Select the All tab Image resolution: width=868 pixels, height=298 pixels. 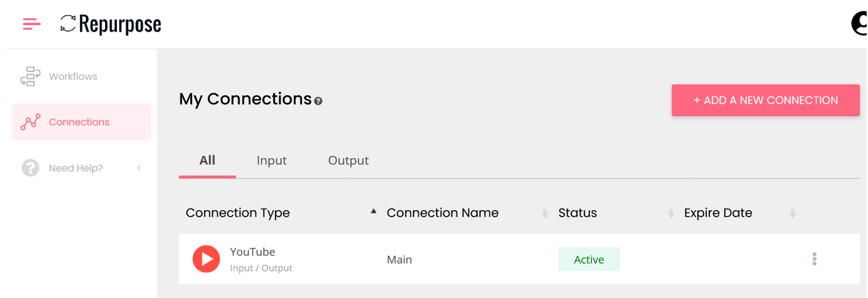pyautogui.click(x=207, y=161)
